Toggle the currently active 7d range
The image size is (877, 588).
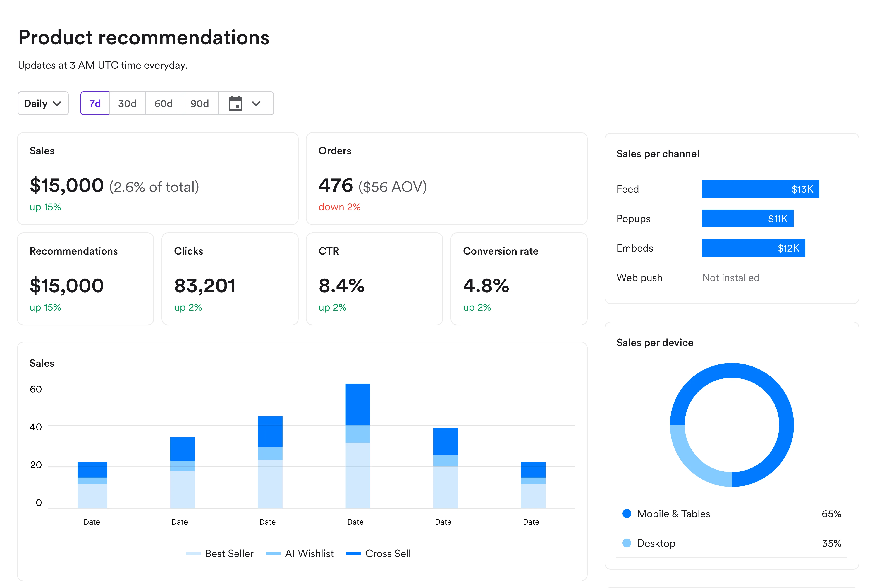[x=94, y=103]
